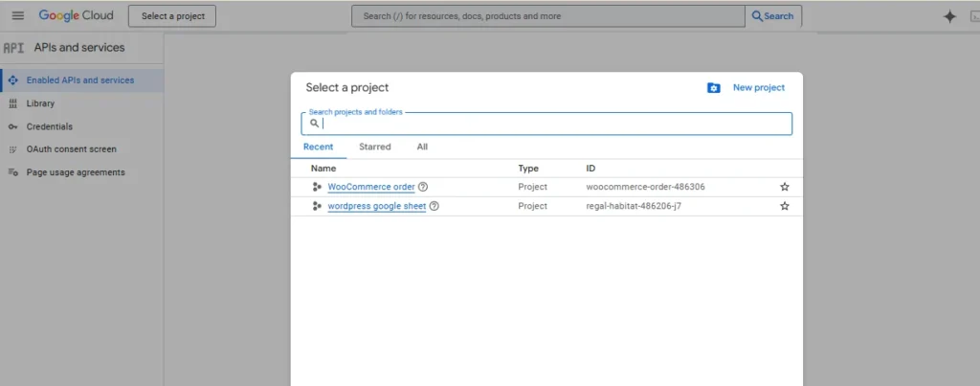The height and width of the screenshot is (386, 980).
Task: Switch to the All tab
Action: point(422,147)
